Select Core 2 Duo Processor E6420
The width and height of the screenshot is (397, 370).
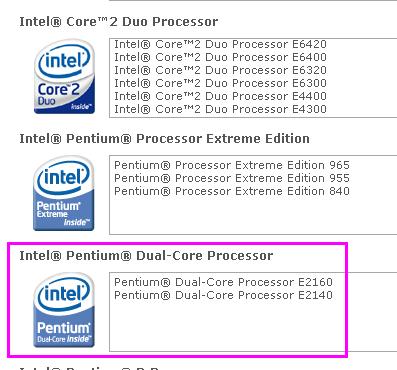click(220, 44)
